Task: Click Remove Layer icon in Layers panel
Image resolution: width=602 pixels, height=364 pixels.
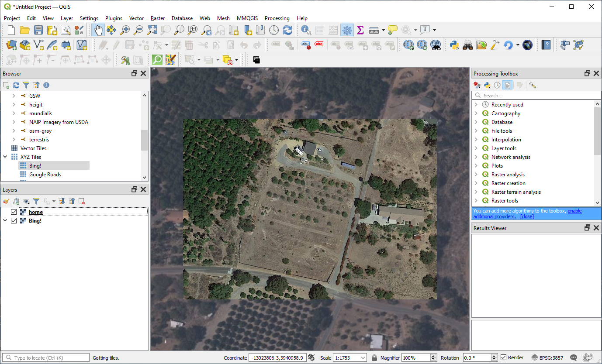Action: (x=82, y=201)
